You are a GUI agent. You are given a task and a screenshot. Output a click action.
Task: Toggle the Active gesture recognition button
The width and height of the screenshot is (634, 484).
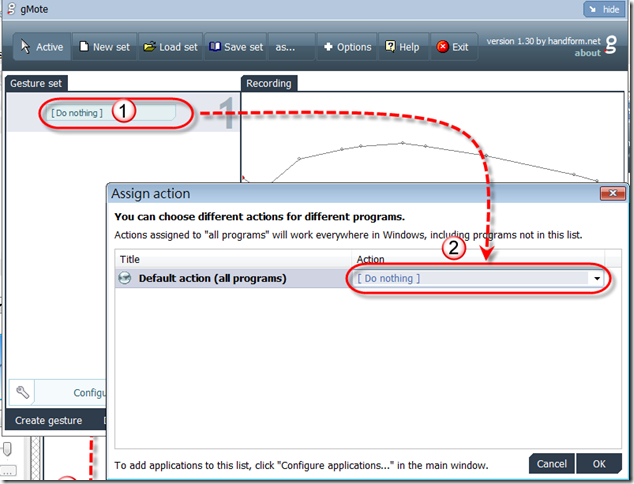[x=42, y=47]
